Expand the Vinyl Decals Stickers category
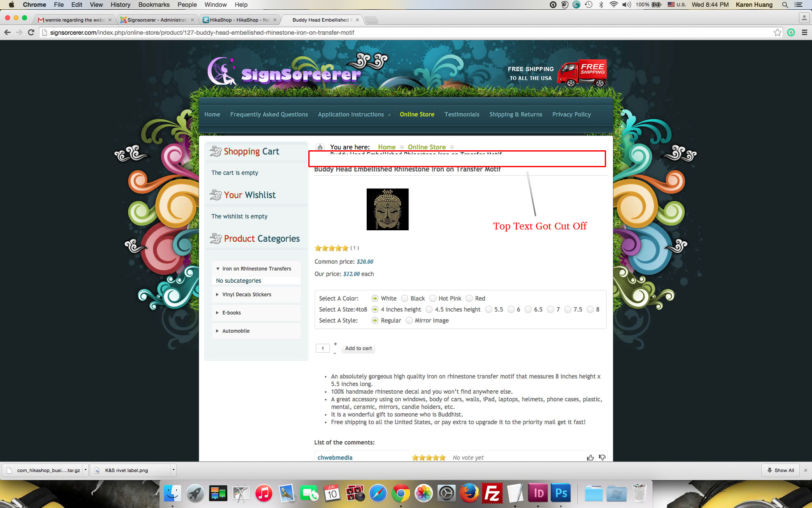This screenshot has width=812, height=508. 247,295
